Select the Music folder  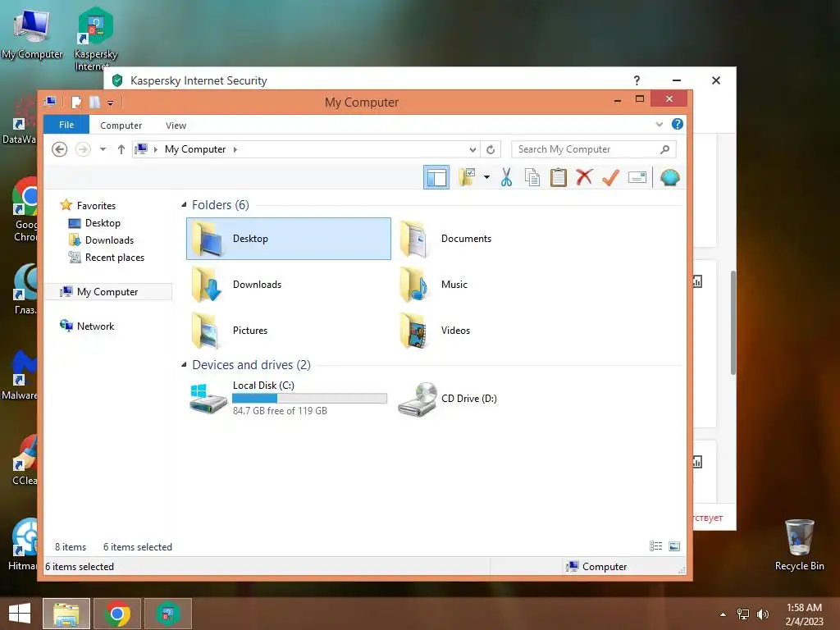[434, 285]
